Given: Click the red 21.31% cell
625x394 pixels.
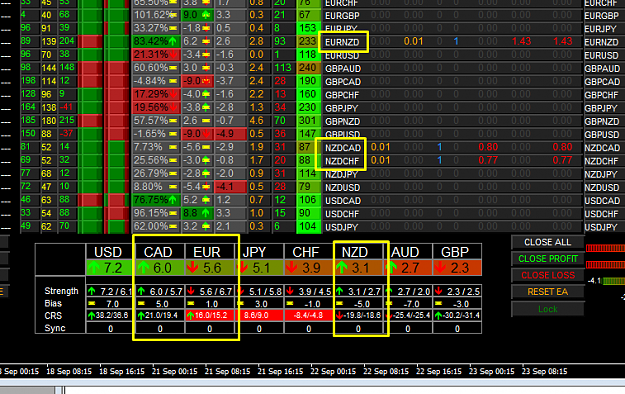Looking at the screenshot, I should tap(156, 55).
